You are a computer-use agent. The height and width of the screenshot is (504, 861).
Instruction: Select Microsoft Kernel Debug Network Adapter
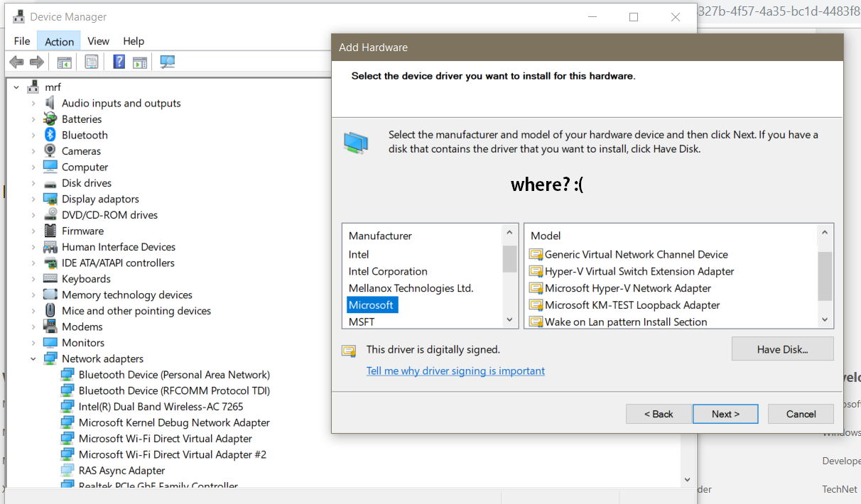[174, 422]
